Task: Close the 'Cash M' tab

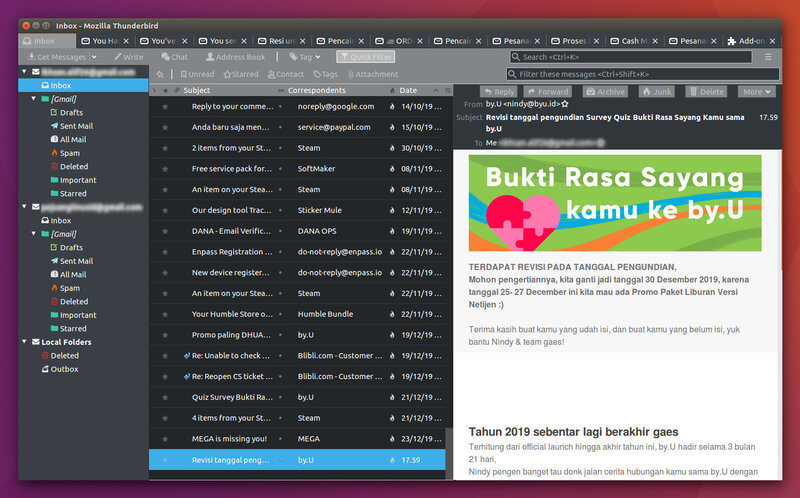Action: 655,41
